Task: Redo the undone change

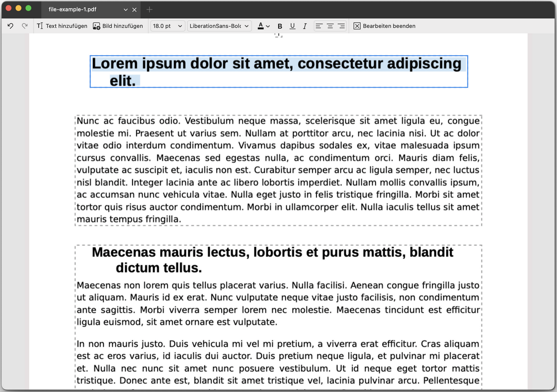Action: (x=23, y=26)
